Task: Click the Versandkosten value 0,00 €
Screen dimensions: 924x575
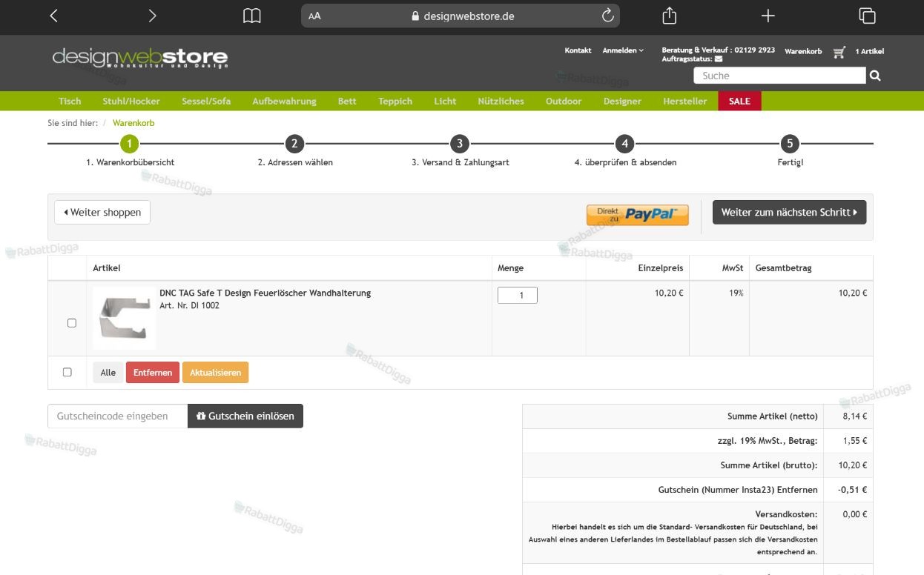Action: (x=855, y=514)
